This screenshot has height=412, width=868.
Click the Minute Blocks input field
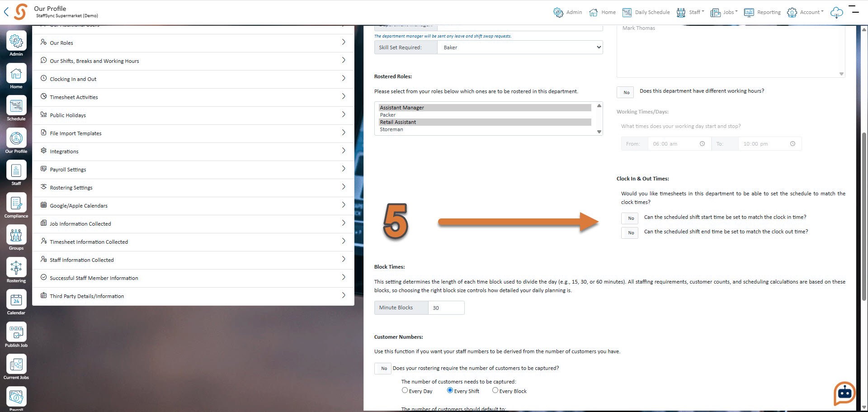(446, 308)
